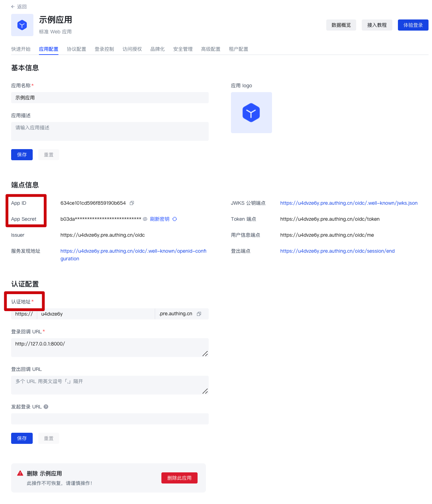Reveal the hidden App Secret

(145, 219)
